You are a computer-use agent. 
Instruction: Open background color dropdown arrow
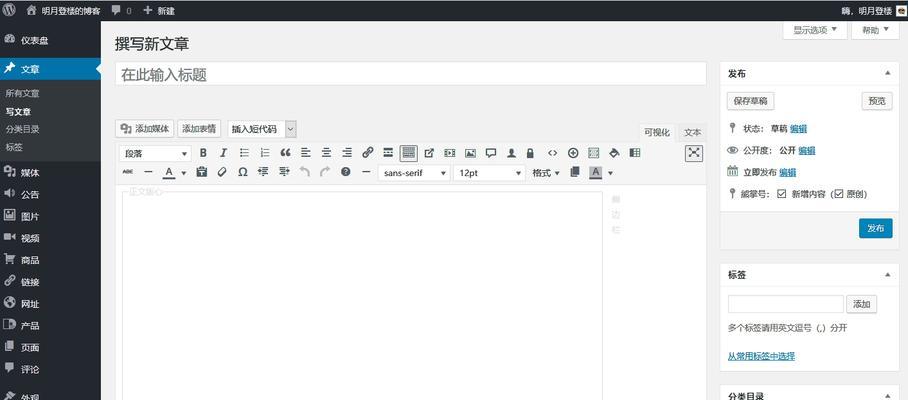pos(610,173)
